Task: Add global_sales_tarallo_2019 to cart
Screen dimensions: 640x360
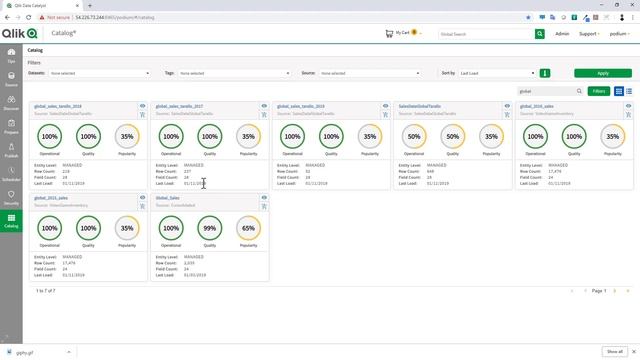Action: click(x=385, y=115)
